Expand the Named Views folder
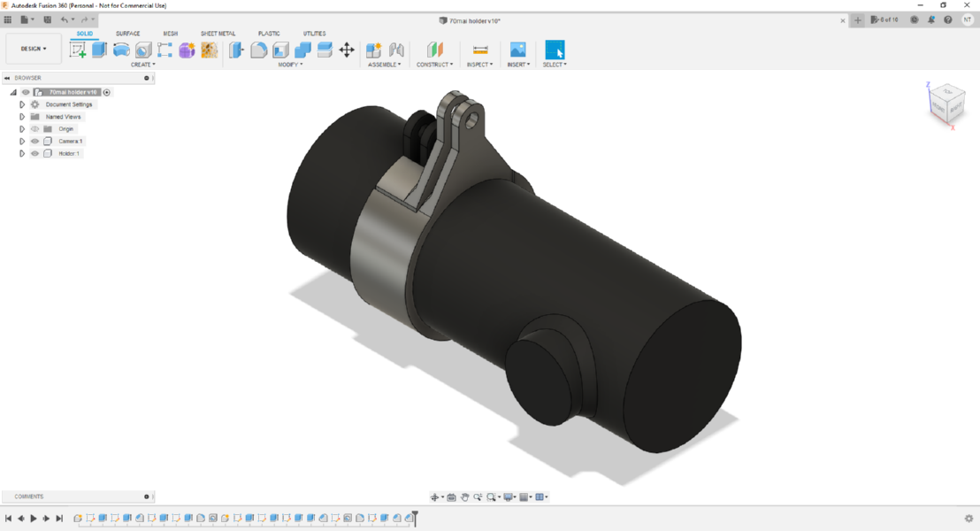 [22, 117]
